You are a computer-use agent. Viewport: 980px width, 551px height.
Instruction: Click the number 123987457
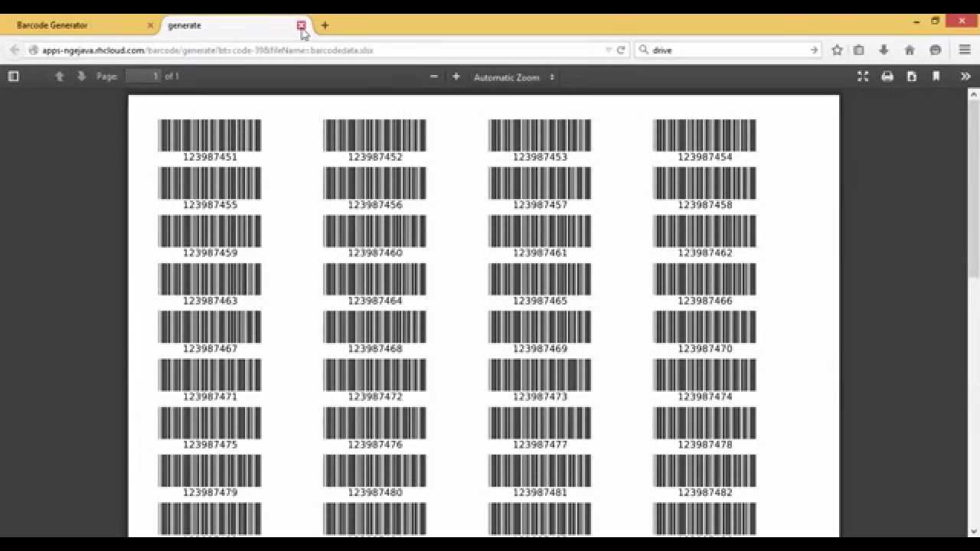point(540,204)
